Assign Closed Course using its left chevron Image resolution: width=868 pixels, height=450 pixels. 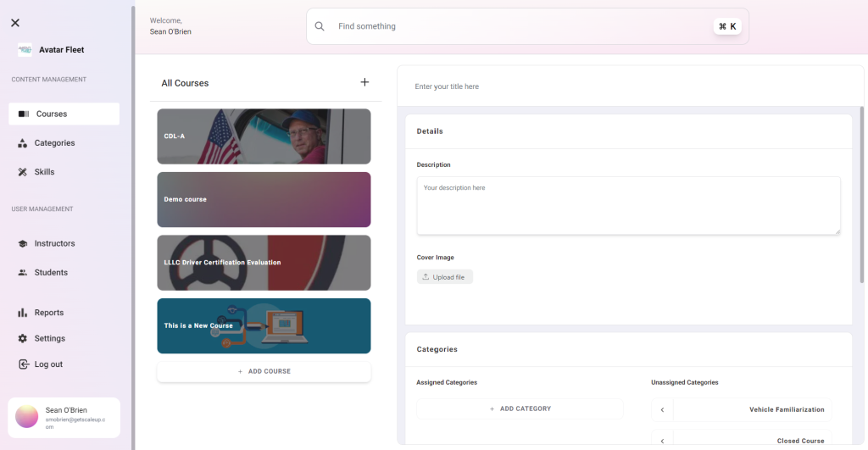[662, 440]
